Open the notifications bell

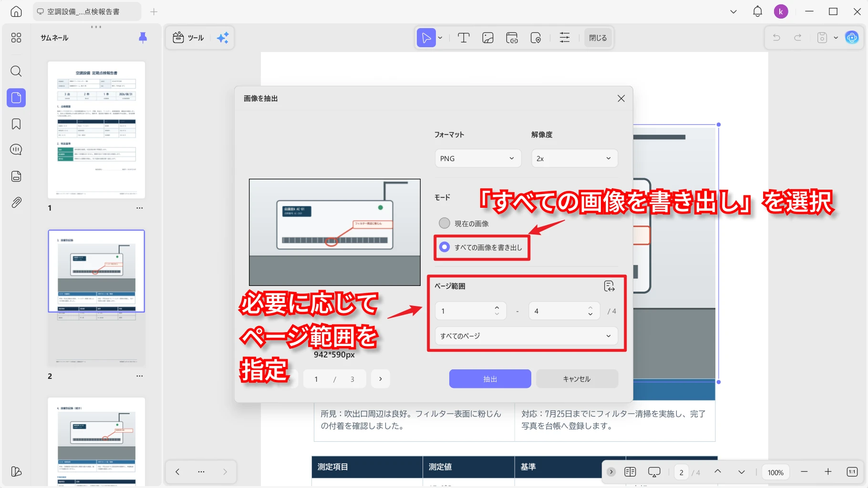pyautogui.click(x=757, y=11)
